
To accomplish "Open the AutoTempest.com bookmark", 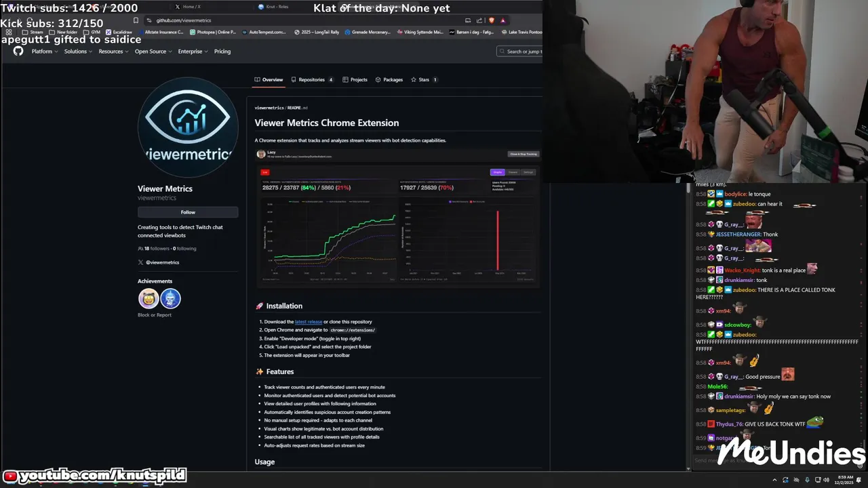I will pyautogui.click(x=264, y=32).
